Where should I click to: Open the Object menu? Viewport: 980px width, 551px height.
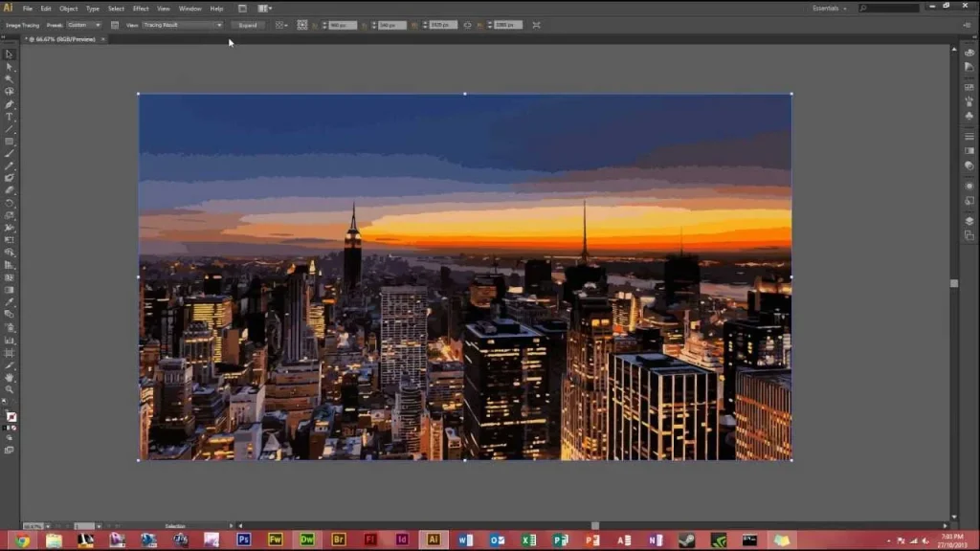point(68,9)
